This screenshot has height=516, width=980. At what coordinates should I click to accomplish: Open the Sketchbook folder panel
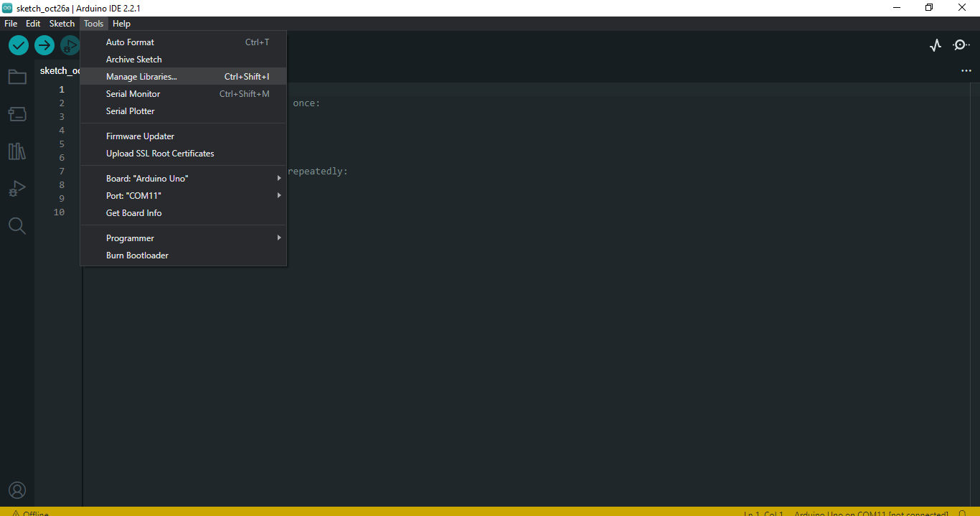(x=17, y=76)
